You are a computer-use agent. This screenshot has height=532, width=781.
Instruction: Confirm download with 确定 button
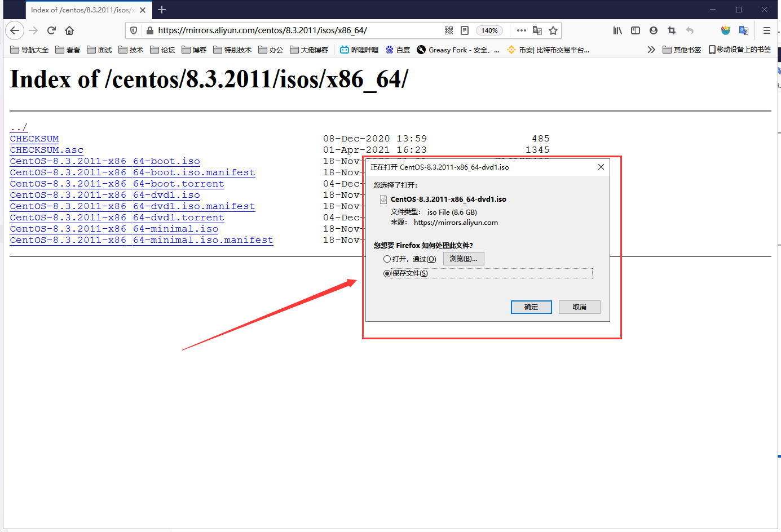[x=531, y=307]
